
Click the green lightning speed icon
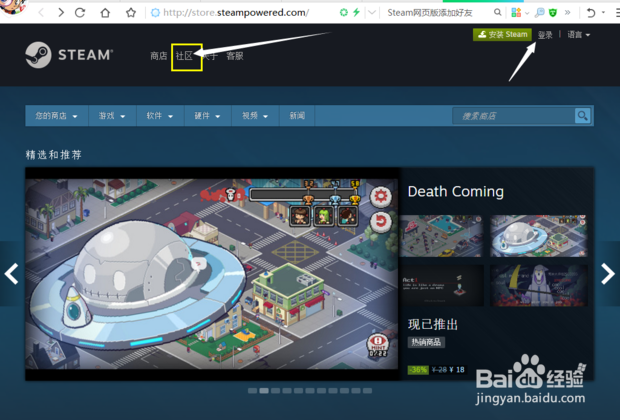[356, 12]
